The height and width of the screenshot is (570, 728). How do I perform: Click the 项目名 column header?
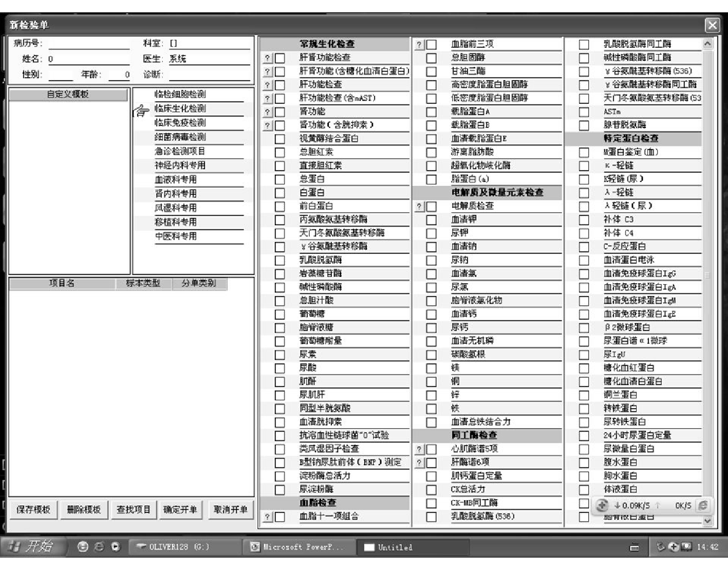(x=62, y=283)
